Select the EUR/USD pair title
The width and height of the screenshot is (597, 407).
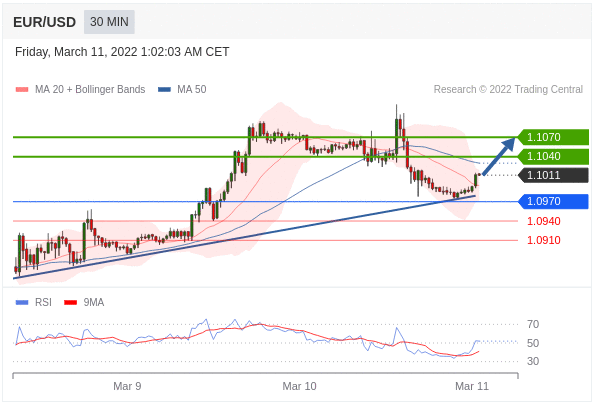click(45, 22)
